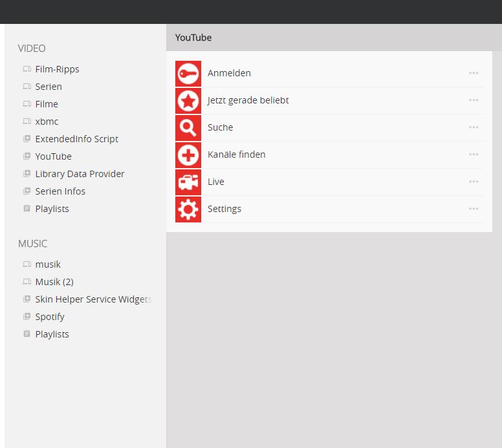This screenshot has height=448, width=502.
Task: Browse the Filme source
Action: (x=47, y=104)
